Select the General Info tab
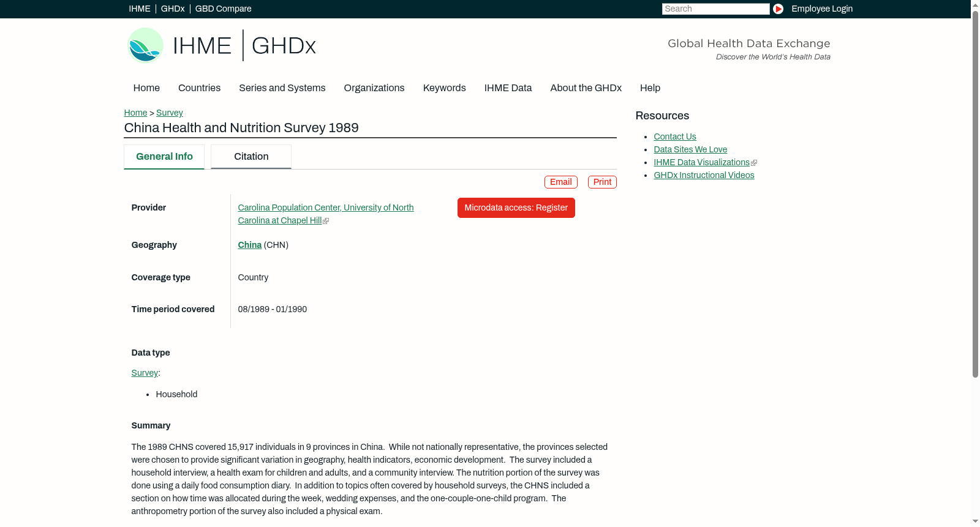The height and width of the screenshot is (527, 980). [x=164, y=157]
